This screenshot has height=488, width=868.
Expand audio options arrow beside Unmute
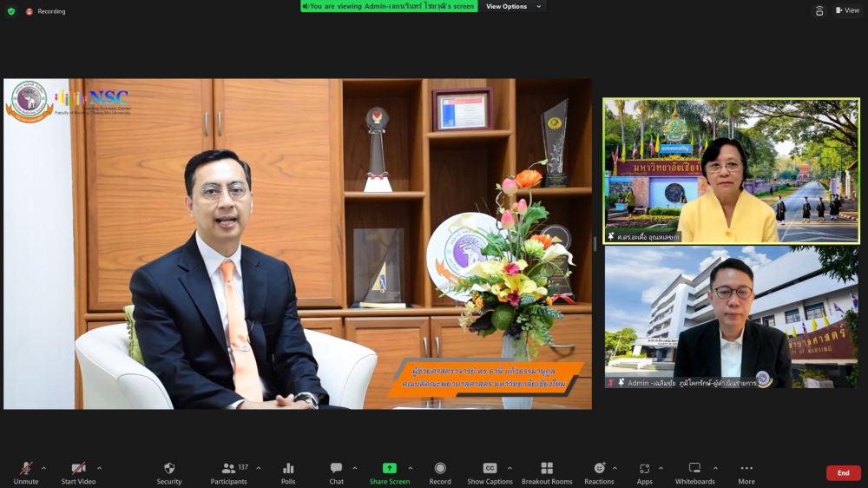[x=43, y=468]
